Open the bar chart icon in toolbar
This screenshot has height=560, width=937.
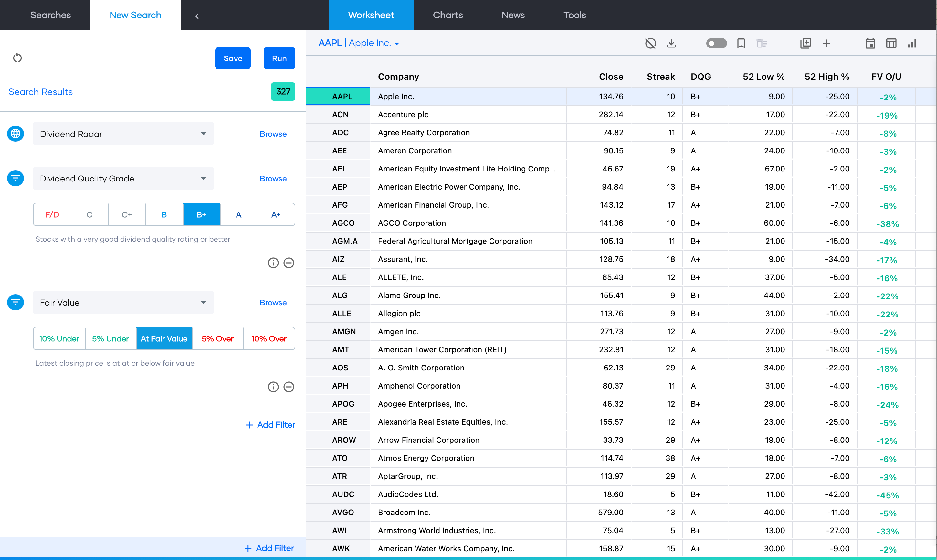tap(912, 43)
